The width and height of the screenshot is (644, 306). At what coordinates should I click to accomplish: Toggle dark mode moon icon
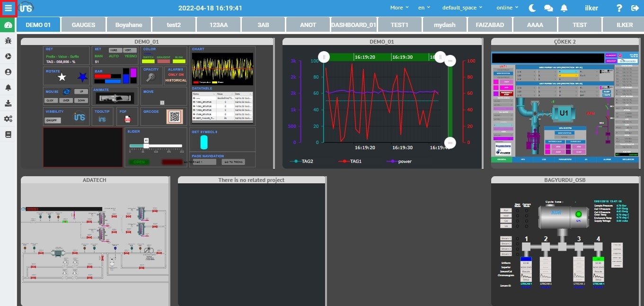click(x=532, y=8)
